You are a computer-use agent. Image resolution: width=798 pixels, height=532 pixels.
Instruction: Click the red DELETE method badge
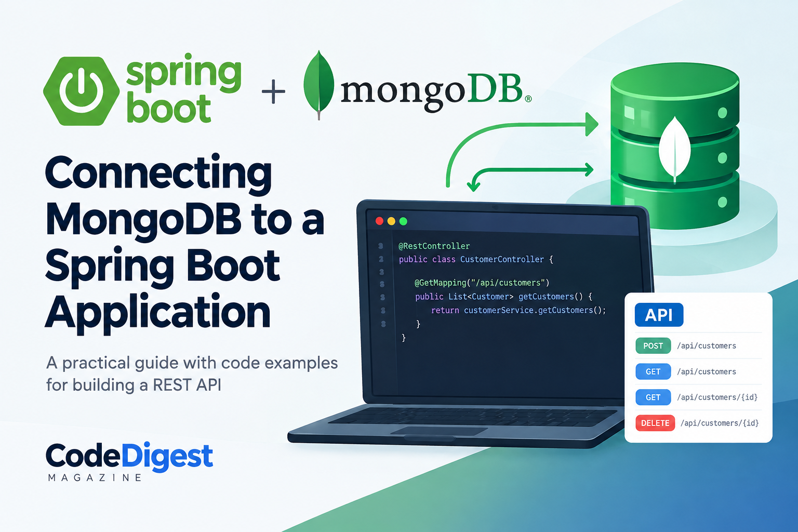[x=655, y=423]
